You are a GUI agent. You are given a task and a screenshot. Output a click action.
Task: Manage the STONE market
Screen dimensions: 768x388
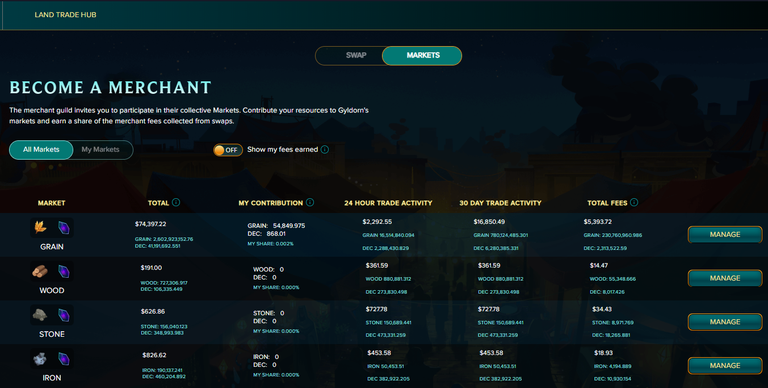pyautogui.click(x=725, y=322)
